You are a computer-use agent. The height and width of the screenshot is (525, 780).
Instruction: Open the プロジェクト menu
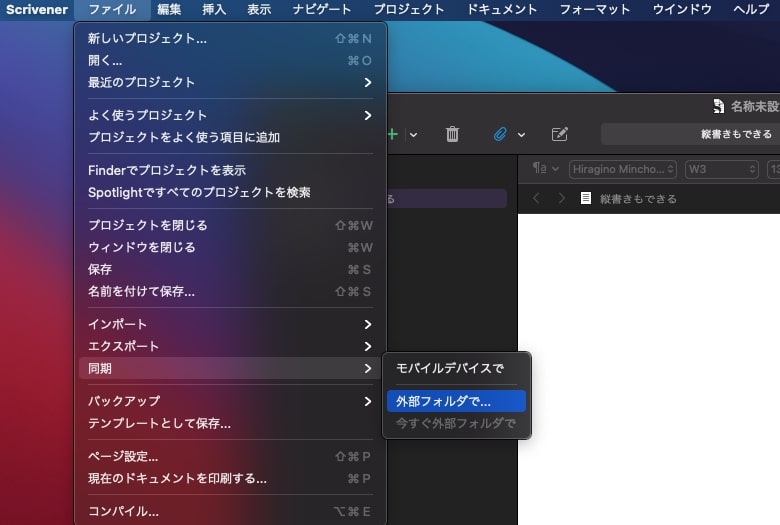pos(409,9)
